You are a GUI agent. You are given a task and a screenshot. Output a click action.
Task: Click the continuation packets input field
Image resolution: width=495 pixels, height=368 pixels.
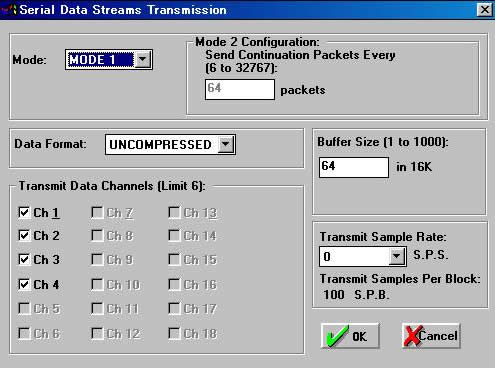coord(240,89)
